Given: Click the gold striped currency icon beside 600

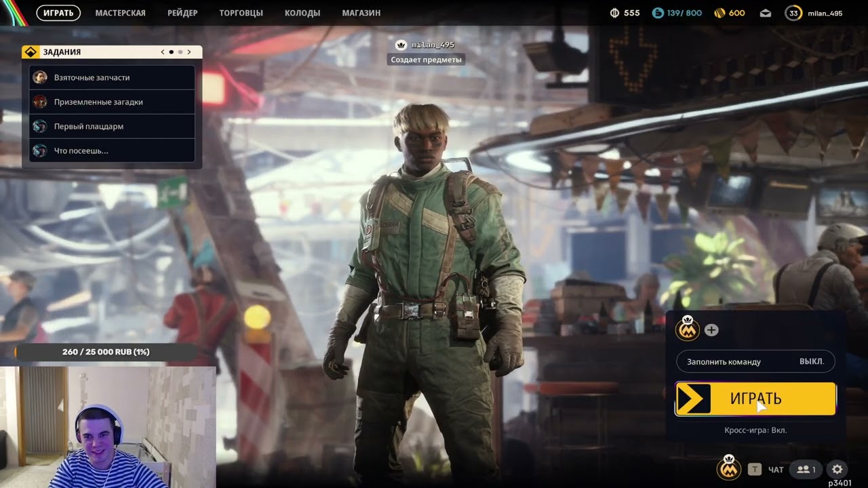Looking at the screenshot, I should [719, 13].
